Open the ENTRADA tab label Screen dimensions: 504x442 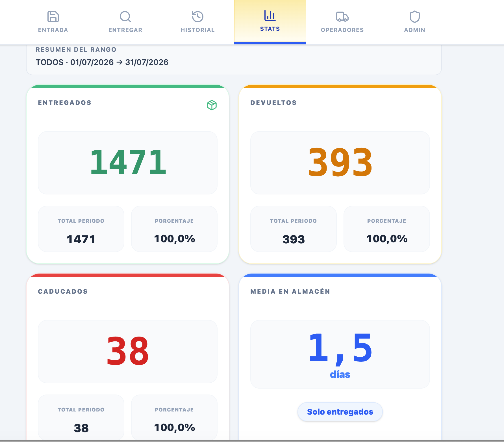(53, 30)
